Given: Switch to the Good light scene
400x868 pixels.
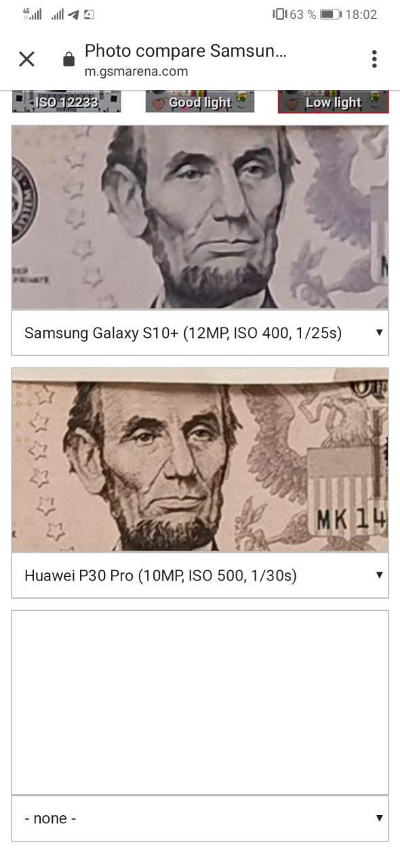Looking at the screenshot, I should [200, 102].
